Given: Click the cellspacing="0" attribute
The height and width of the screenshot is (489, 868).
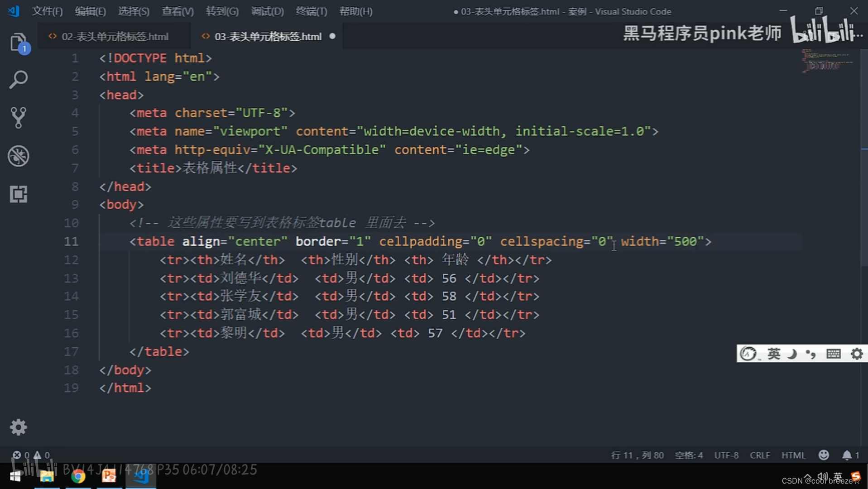Looking at the screenshot, I should tap(556, 241).
